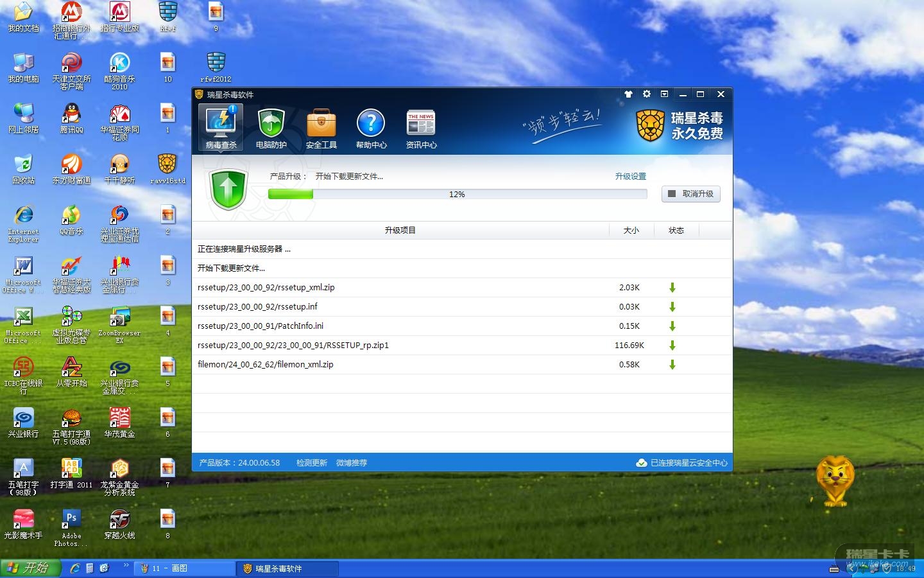The width and height of the screenshot is (924, 578).
Task: Open the 安全工具 toolbox tab
Action: pyautogui.click(x=321, y=128)
